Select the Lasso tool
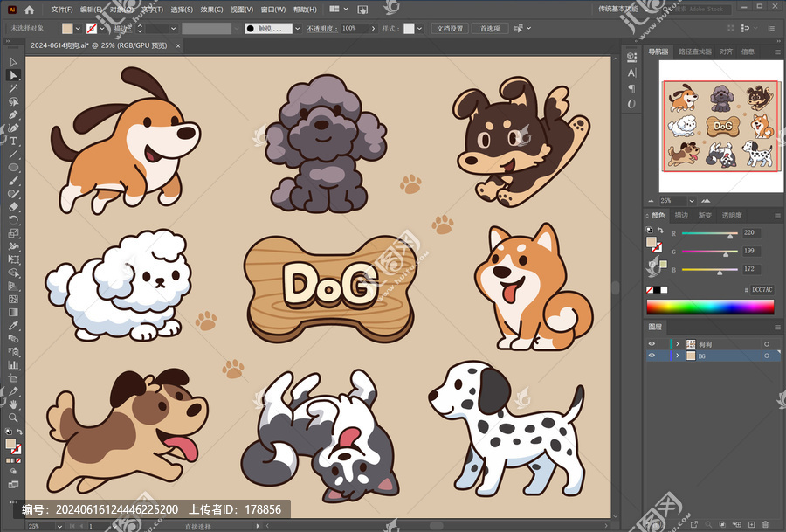The image size is (786, 532). click(13, 101)
